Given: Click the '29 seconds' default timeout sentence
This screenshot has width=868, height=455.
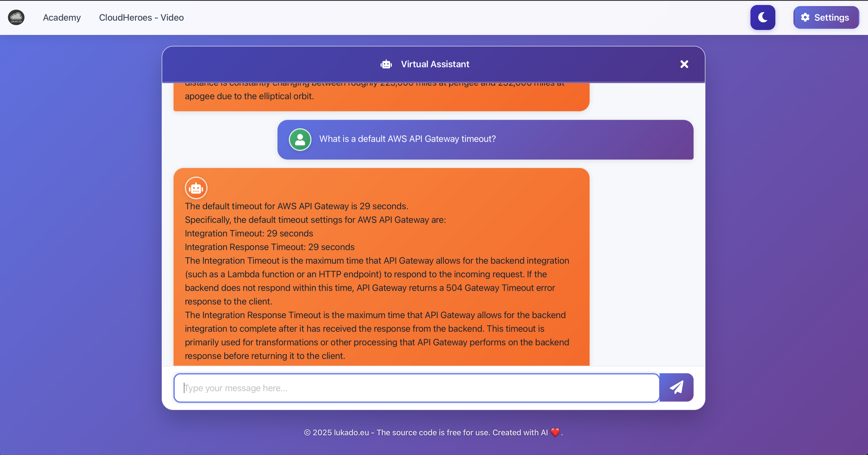Looking at the screenshot, I should (x=296, y=206).
